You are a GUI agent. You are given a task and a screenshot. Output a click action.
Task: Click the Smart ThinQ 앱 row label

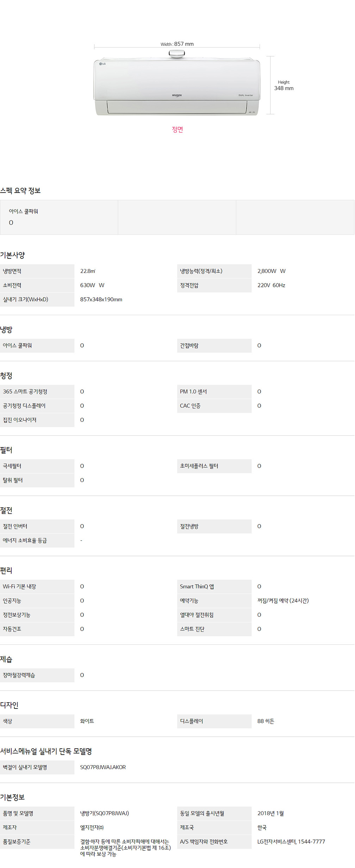(197, 586)
